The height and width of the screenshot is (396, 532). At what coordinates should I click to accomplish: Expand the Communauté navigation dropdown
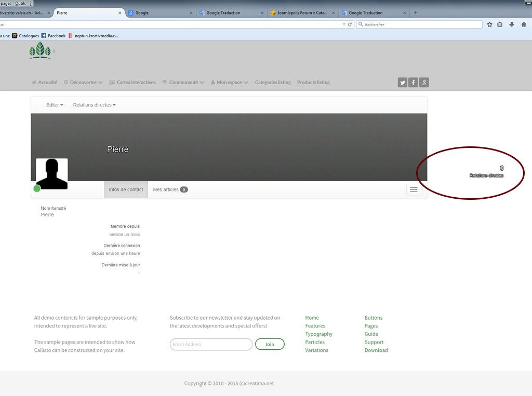tap(183, 83)
